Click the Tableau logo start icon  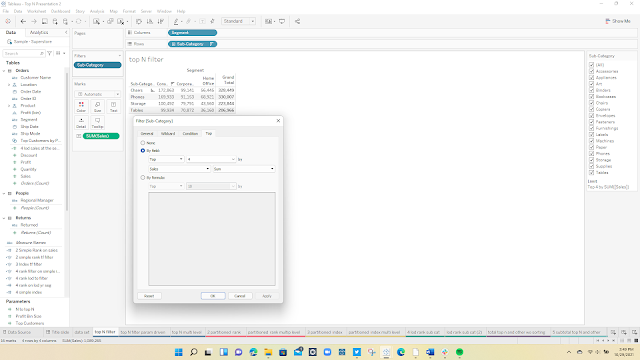[x=8, y=21]
